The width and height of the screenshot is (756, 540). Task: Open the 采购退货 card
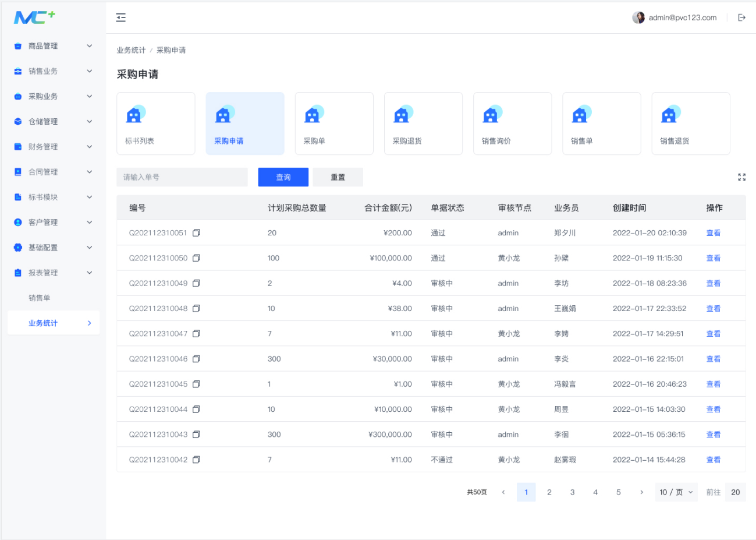[423, 123]
